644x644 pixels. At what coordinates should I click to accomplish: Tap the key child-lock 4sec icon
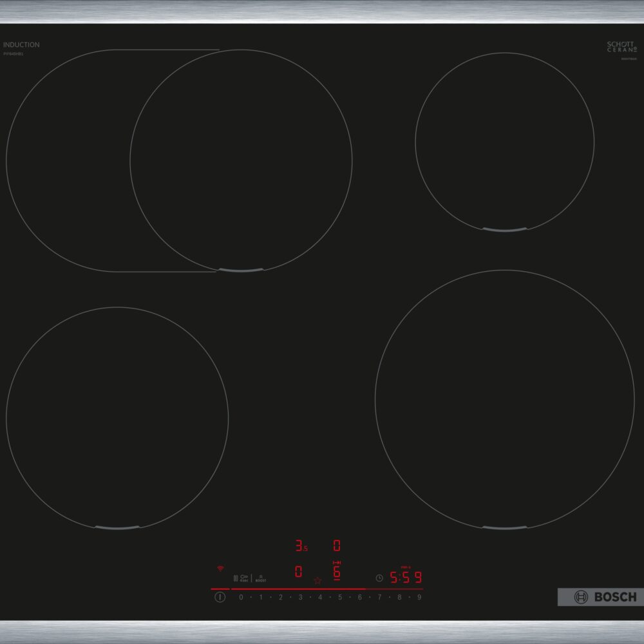tap(244, 578)
